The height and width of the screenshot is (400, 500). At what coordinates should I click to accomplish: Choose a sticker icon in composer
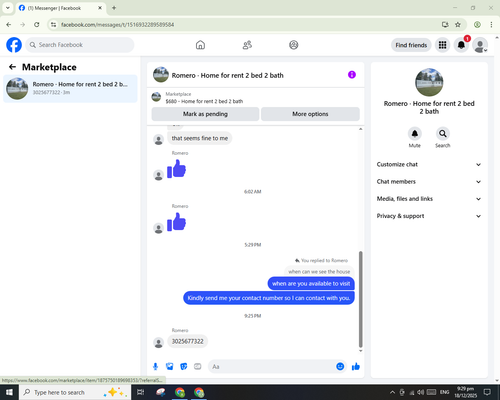point(184,367)
